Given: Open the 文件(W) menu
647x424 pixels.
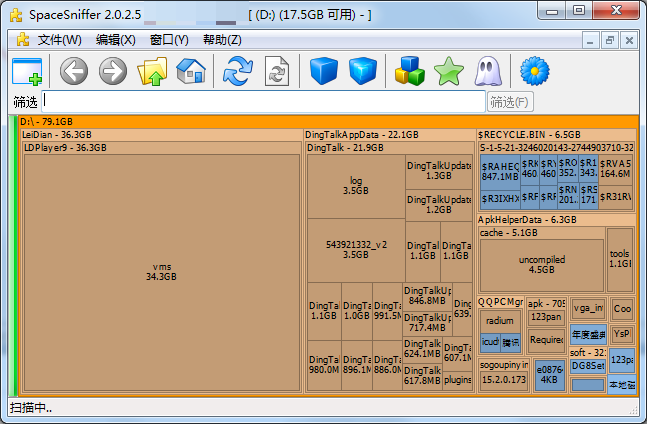Looking at the screenshot, I should (x=59, y=40).
